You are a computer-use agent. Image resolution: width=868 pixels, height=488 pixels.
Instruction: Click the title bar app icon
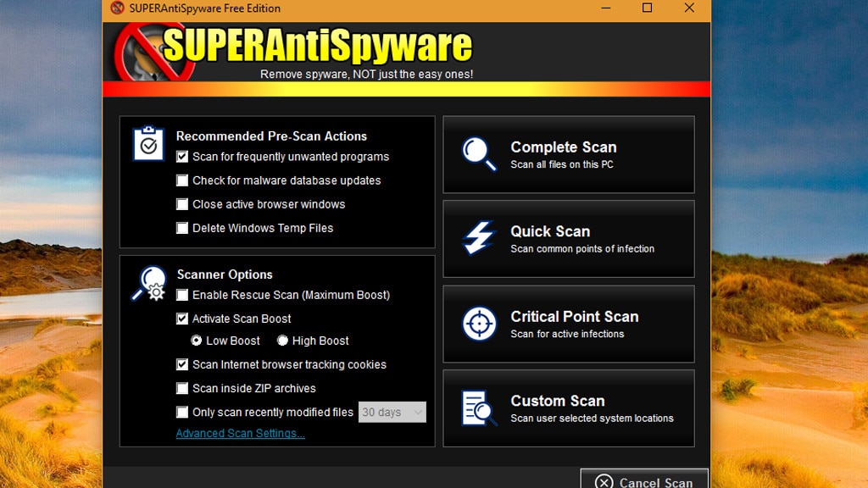117,8
